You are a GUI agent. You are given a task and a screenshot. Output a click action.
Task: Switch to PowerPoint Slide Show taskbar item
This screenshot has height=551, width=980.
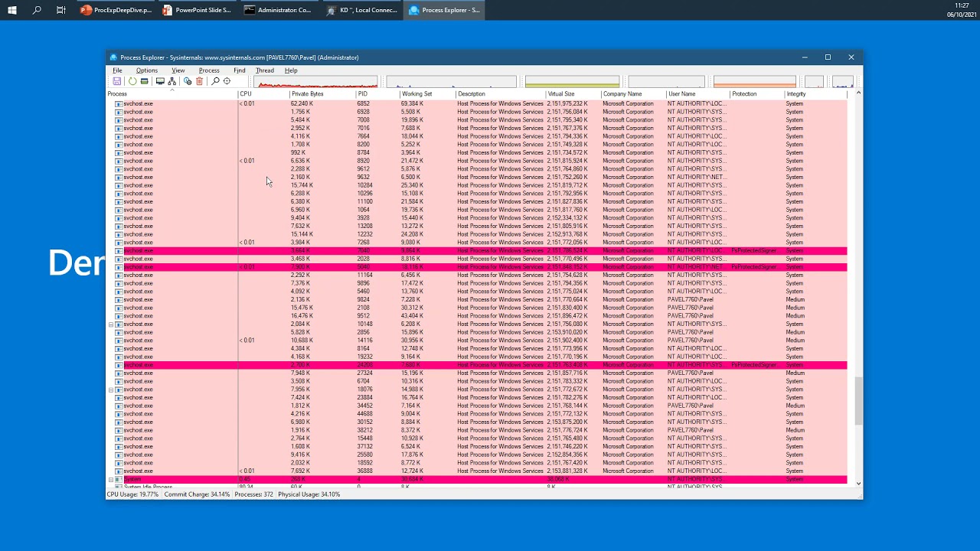197,10
